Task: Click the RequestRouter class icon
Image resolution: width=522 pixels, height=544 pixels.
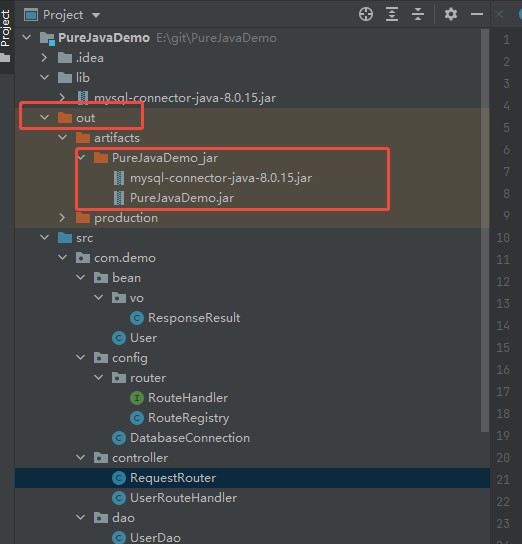Action: click(x=119, y=478)
